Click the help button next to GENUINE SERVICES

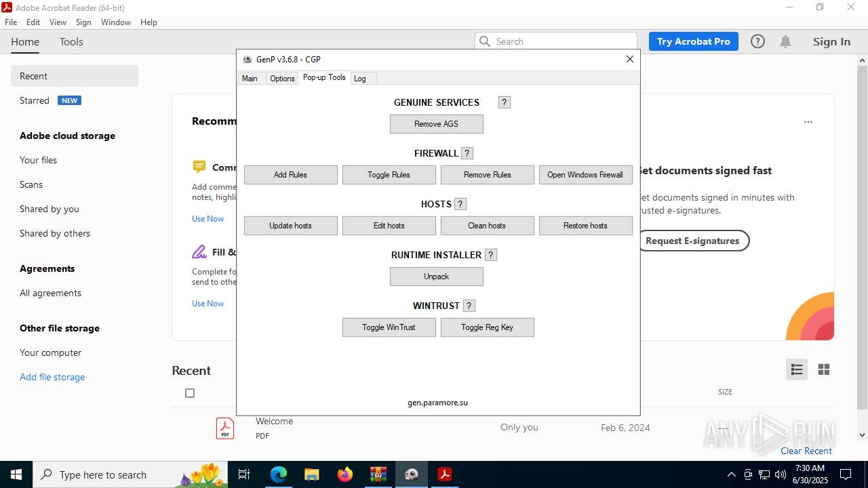[504, 102]
